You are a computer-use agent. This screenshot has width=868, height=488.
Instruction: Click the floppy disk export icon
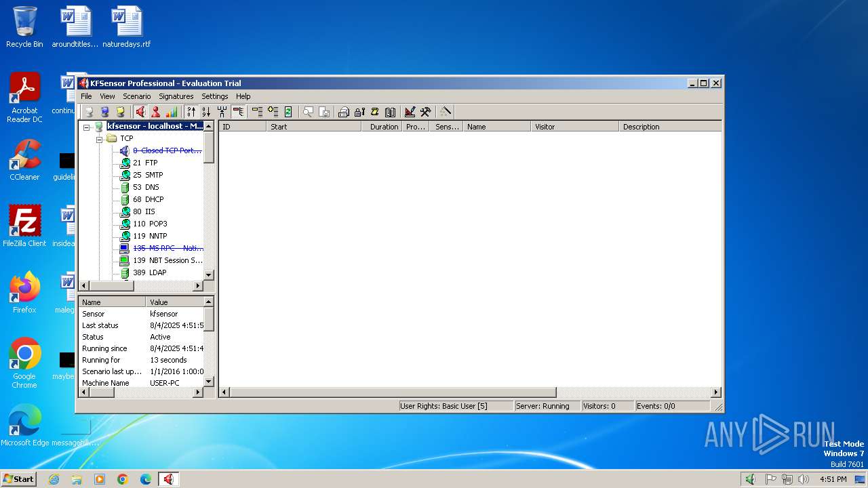324,112
